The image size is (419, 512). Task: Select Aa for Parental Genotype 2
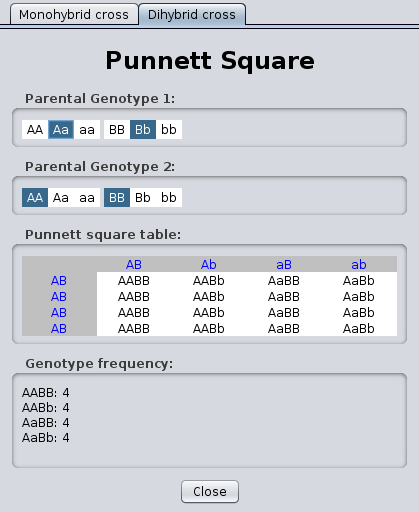coord(61,197)
